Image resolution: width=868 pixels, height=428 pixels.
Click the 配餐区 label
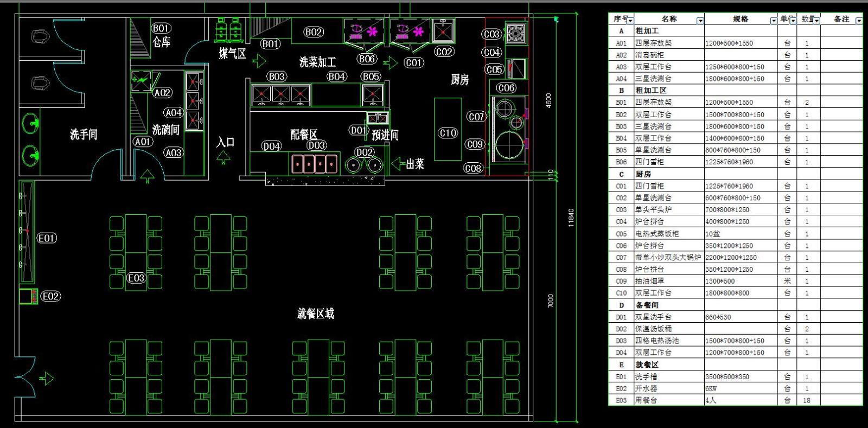click(304, 135)
